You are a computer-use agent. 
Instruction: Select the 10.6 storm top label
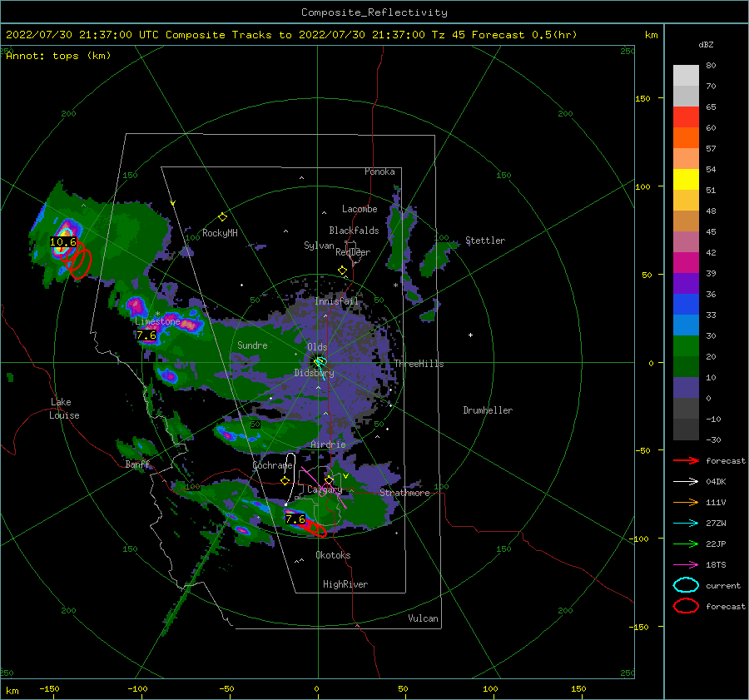[x=63, y=242]
